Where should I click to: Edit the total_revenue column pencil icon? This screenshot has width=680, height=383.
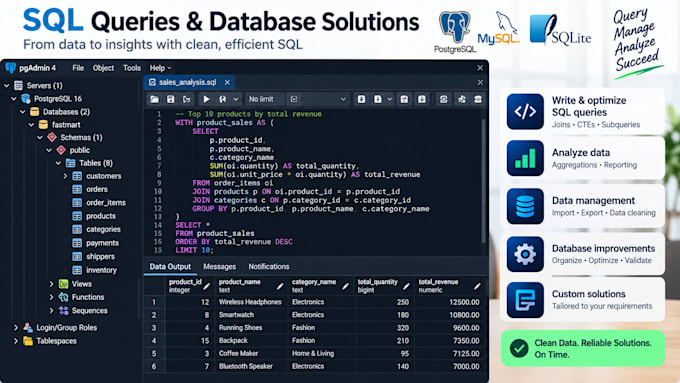click(x=477, y=286)
